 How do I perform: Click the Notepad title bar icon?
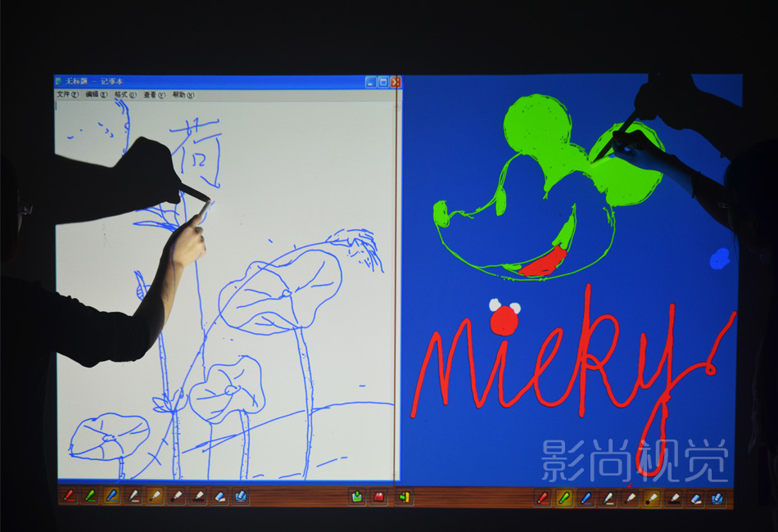click(59, 81)
